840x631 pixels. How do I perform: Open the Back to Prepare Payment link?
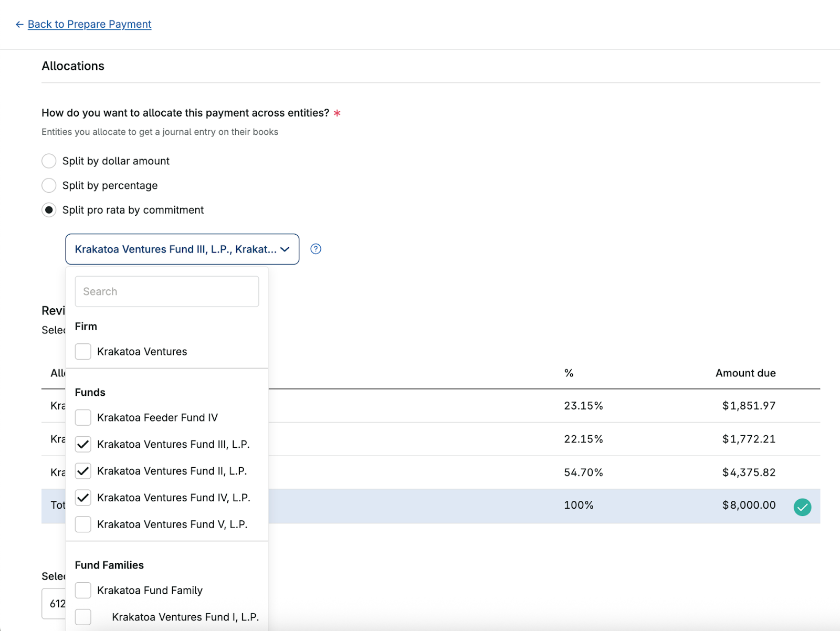point(89,24)
